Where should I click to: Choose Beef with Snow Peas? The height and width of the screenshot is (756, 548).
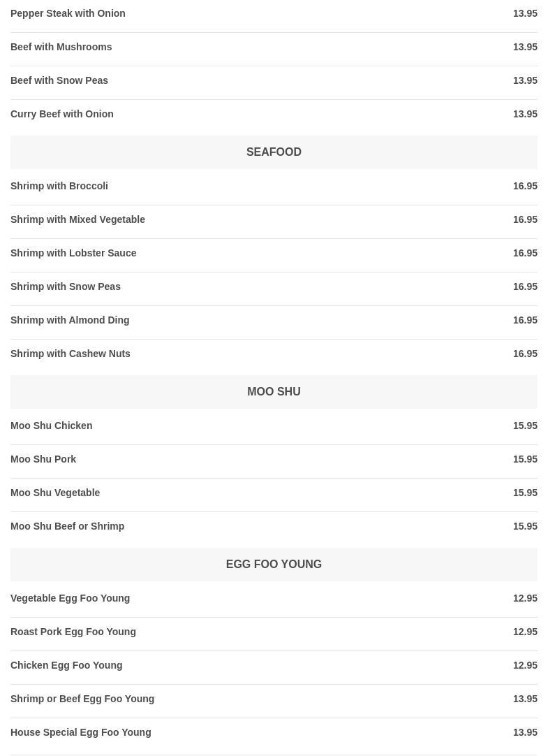tap(59, 80)
